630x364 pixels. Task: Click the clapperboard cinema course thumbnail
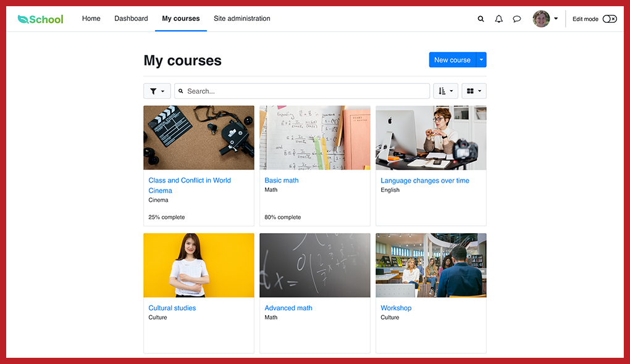199,138
